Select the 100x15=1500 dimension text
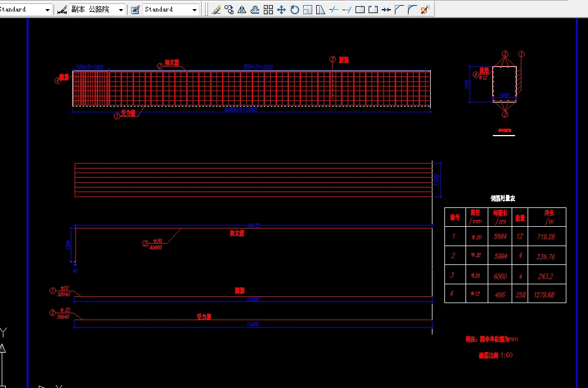588x388 pixels. pyautogui.click(x=89, y=67)
